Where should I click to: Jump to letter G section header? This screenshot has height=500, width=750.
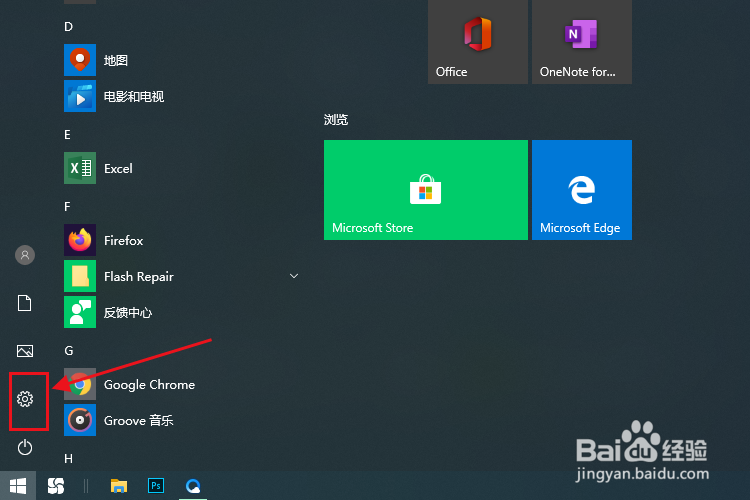(69, 351)
